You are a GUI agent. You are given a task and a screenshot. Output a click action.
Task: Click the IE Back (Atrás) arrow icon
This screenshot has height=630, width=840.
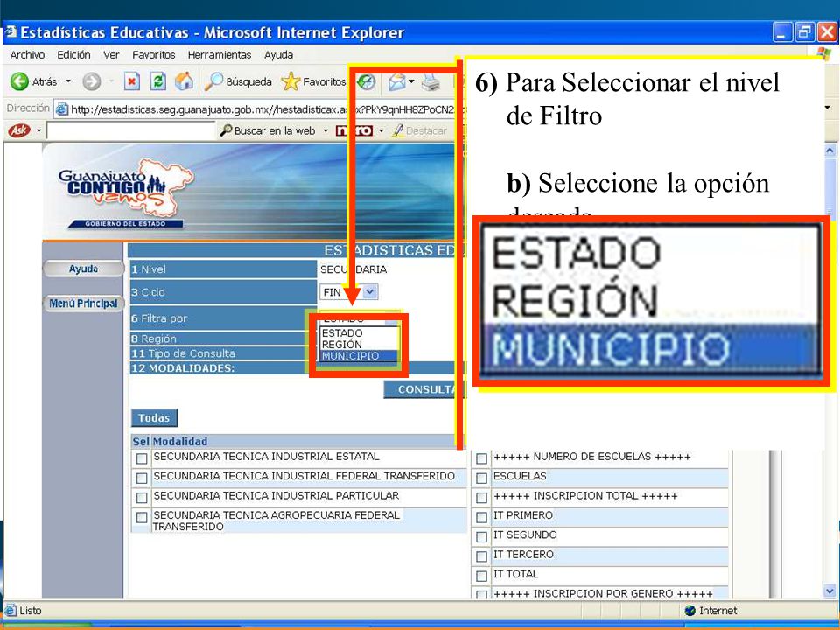(x=19, y=81)
